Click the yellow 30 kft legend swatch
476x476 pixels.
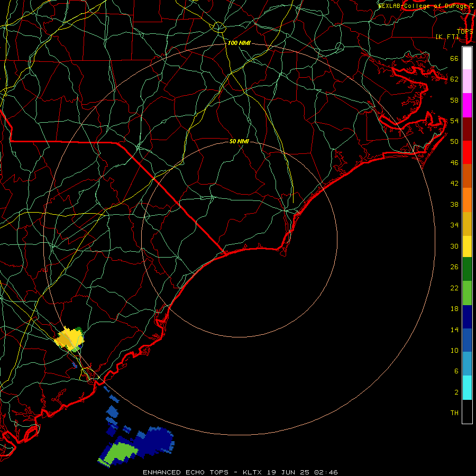pyautogui.click(x=467, y=246)
